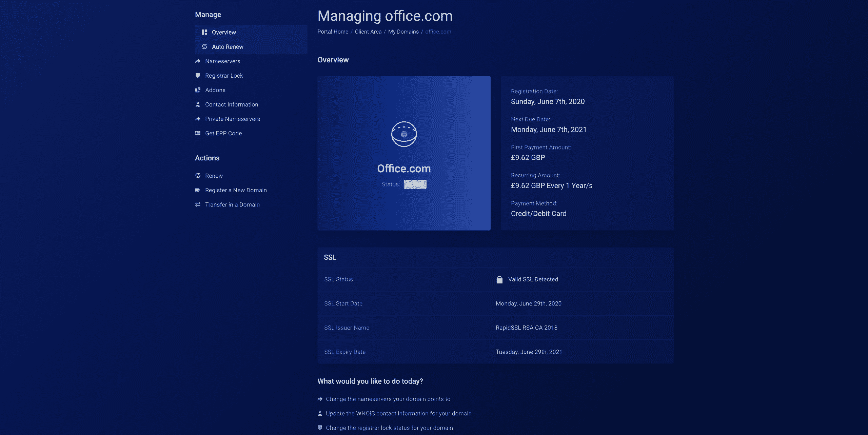The height and width of the screenshot is (435, 868).
Task: Click the SSL padlock icon
Action: pyautogui.click(x=499, y=279)
